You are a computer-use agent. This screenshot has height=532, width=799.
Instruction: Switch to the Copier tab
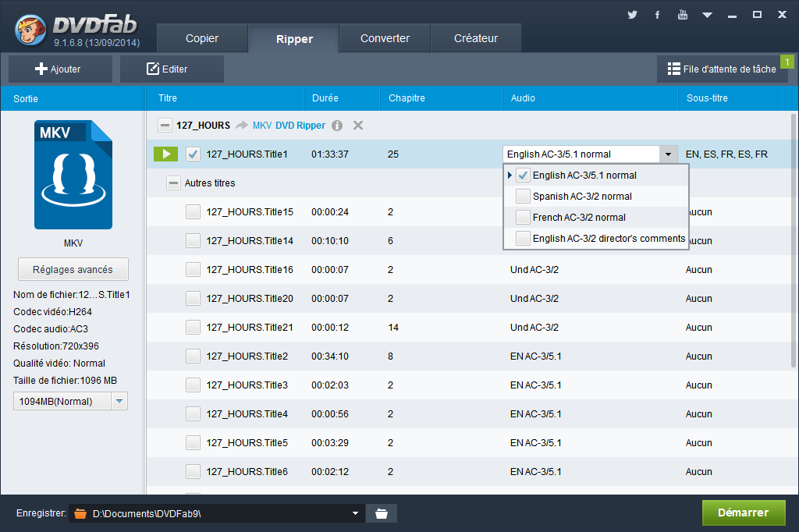tap(202, 38)
